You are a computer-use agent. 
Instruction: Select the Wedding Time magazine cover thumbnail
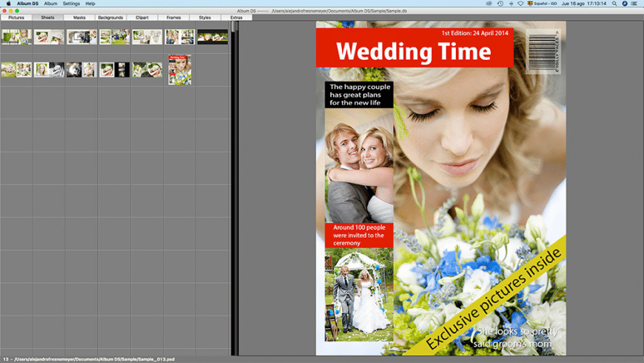179,70
